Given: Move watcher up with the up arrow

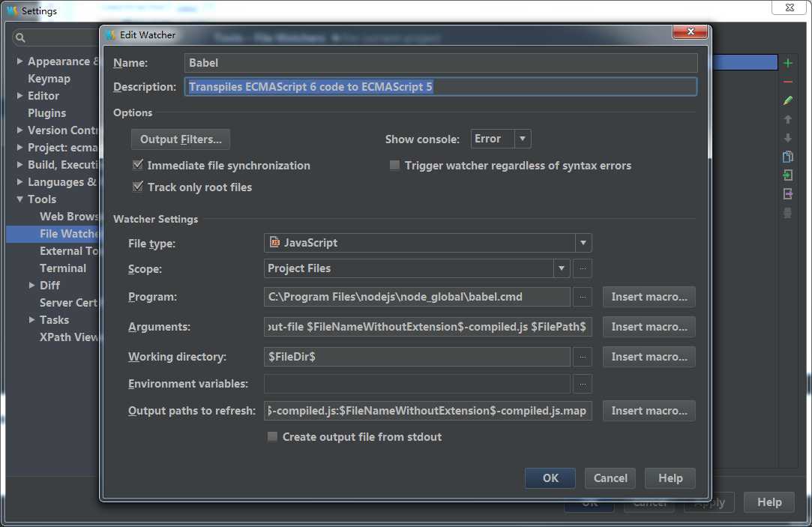Looking at the screenshot, I should pos(788,120).
